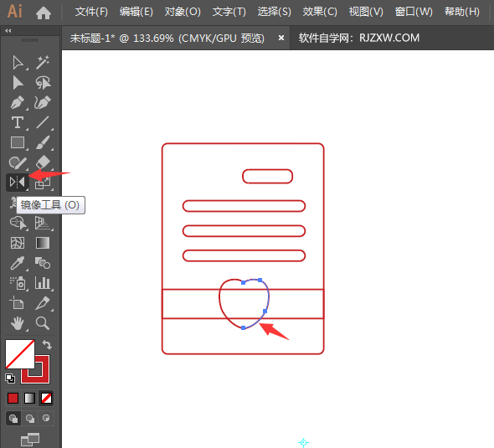The width and height of the screenshot is (494, 448).
Task: Click the red stroke color swatch
Action: [35, 369]
